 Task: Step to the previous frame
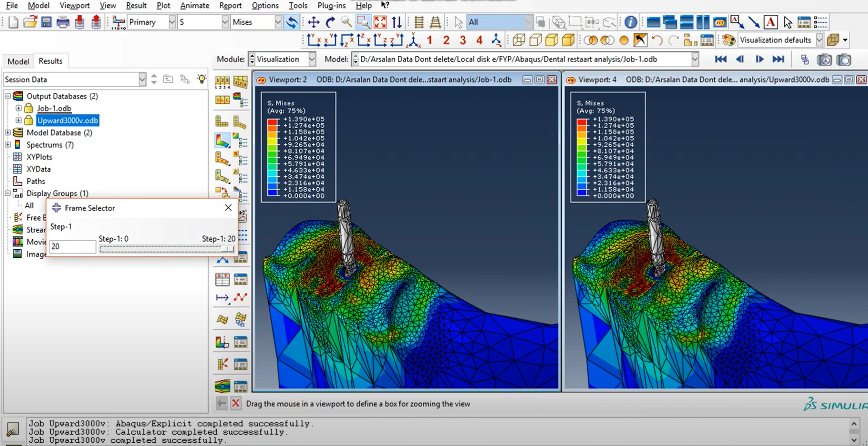[739, 59]
